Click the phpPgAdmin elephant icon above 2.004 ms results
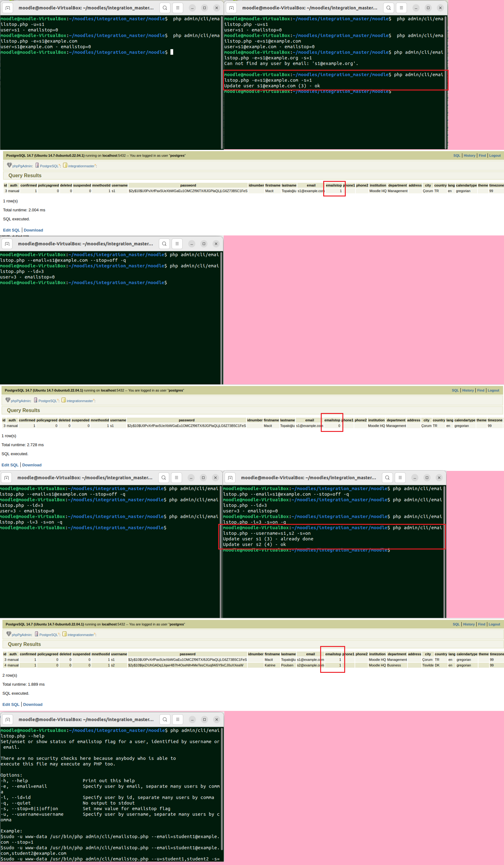 pos(9,165)
